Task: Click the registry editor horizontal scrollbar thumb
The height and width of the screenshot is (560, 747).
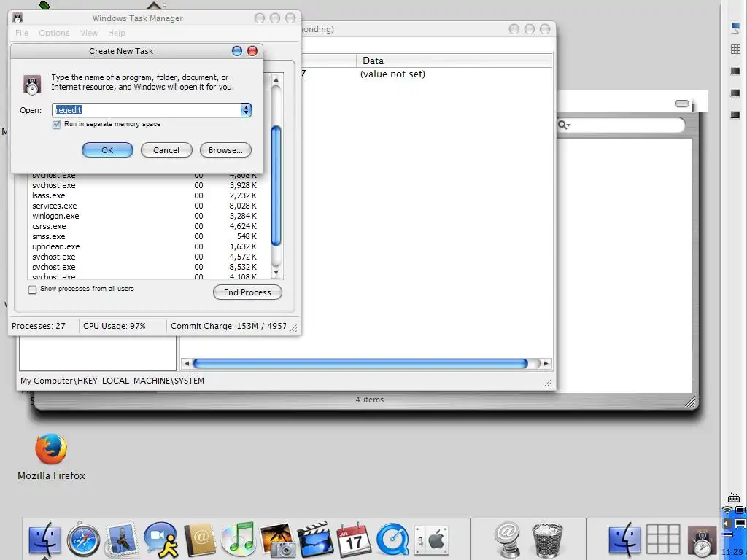Action: [x=360, y=364]
